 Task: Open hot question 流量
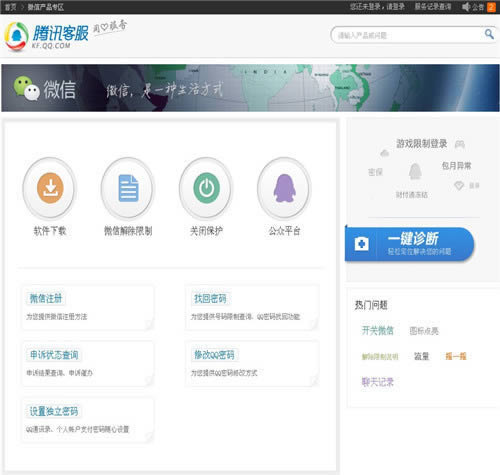(x=421, y=356)
